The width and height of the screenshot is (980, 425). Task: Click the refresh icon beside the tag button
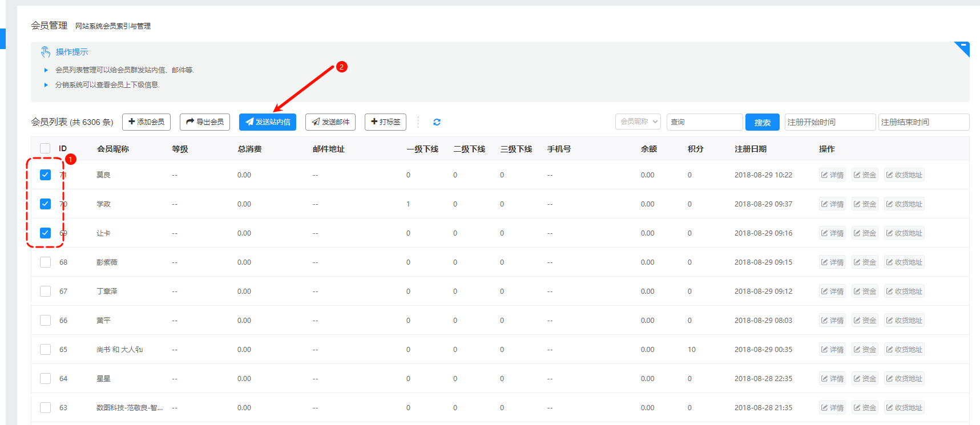pyautogui.click(x=437, y=122)
